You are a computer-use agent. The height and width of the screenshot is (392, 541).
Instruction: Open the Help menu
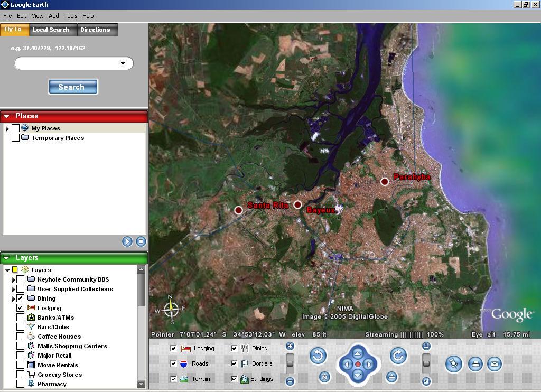(x=88, y=16)
